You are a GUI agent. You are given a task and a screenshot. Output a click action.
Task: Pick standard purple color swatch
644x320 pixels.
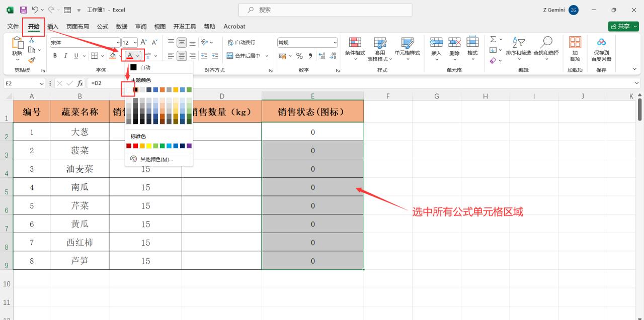click(x=189, y=146)
